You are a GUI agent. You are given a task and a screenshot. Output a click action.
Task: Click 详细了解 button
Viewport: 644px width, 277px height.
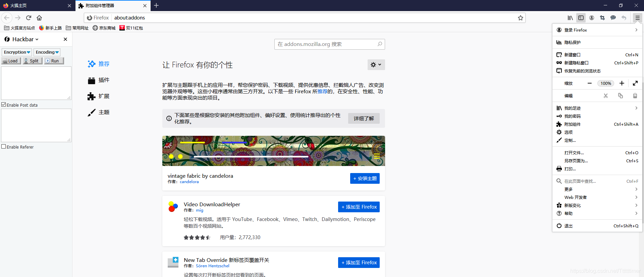tap(364, 118)
